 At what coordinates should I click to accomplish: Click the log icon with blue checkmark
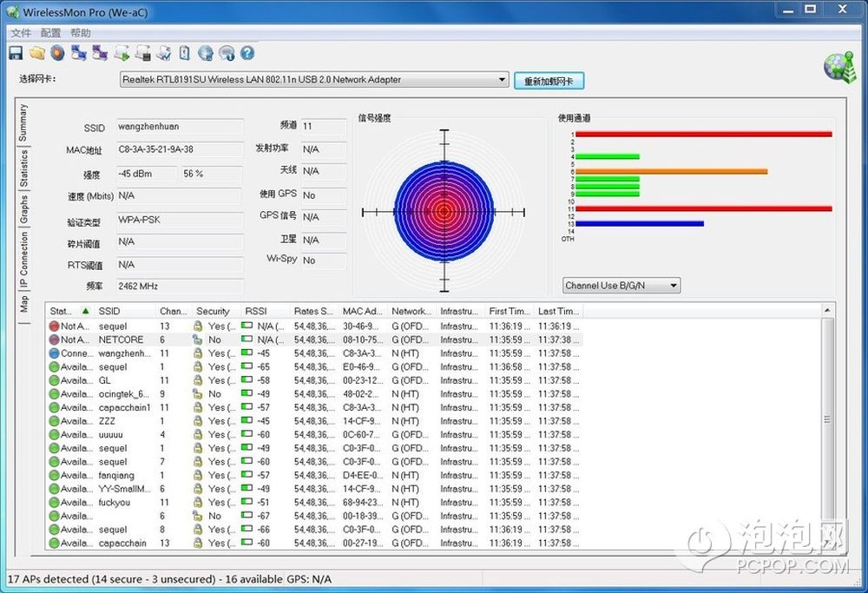pos(163,53)
